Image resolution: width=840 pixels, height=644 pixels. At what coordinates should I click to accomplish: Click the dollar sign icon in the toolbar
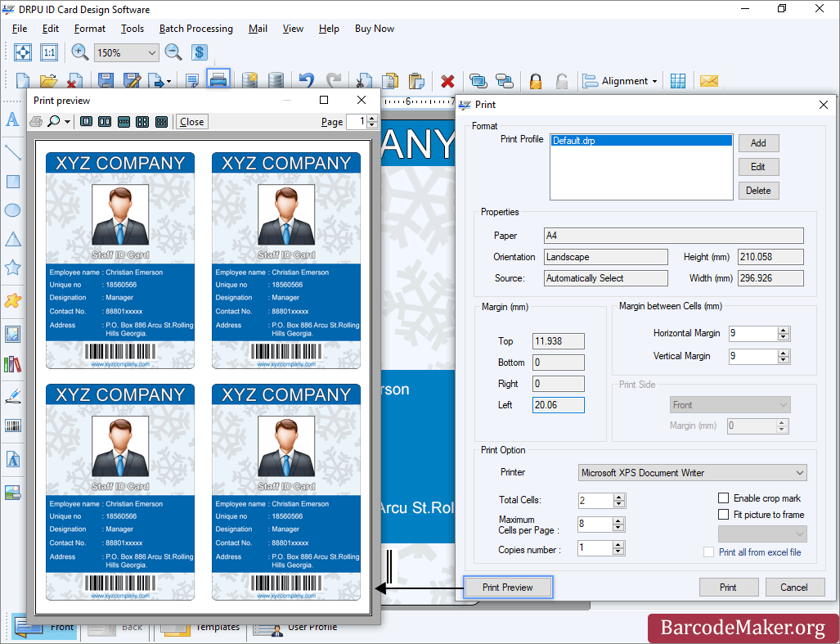click(200, 52)
